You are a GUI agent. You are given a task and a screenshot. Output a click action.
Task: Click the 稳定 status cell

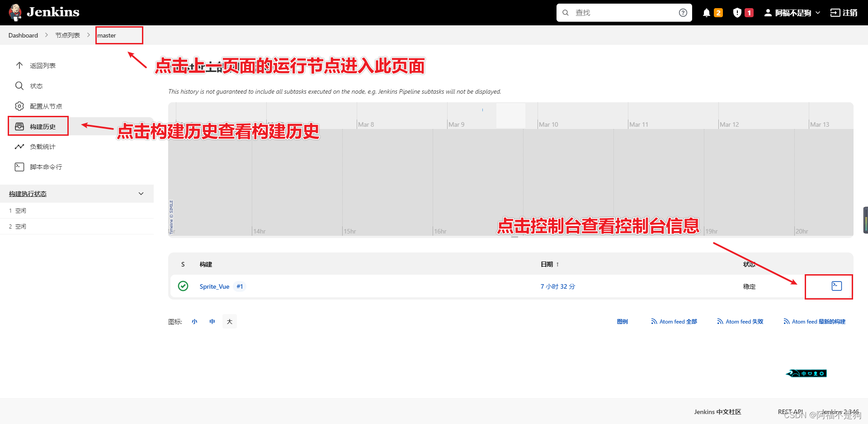coord(749,286)
